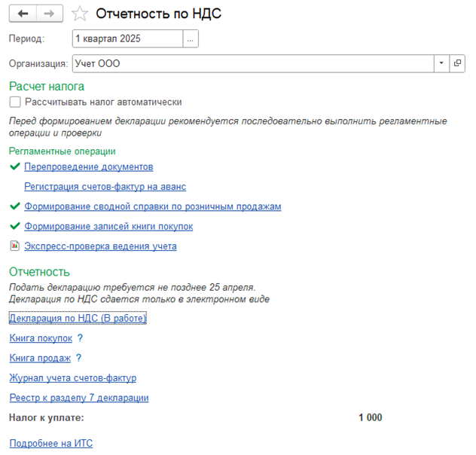Click the express-check report icon
476x455 pixels.
click(15, 246)
